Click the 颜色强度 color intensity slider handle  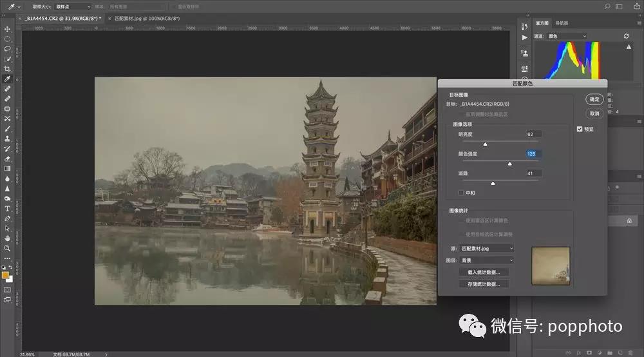509,164
